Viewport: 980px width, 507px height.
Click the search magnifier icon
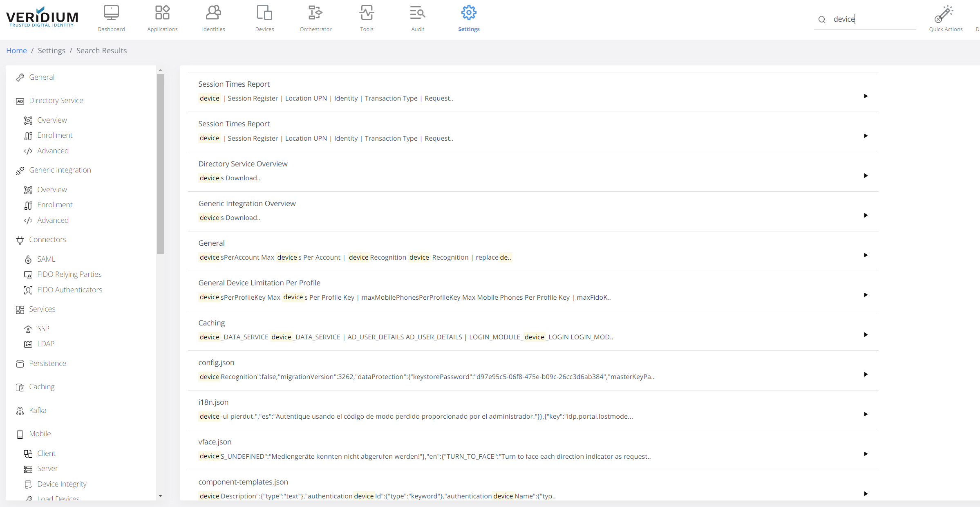tap(822, 19)
